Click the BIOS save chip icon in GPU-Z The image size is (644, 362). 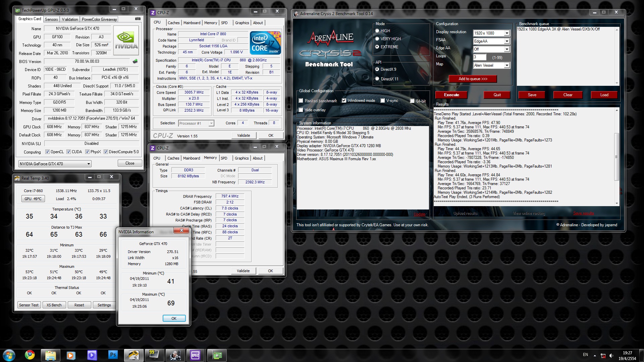135,61
